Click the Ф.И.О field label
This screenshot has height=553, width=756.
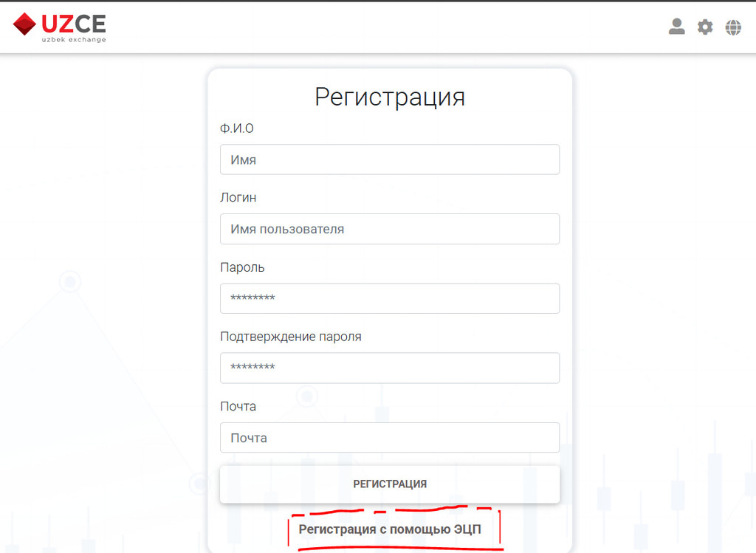[236, 128]
